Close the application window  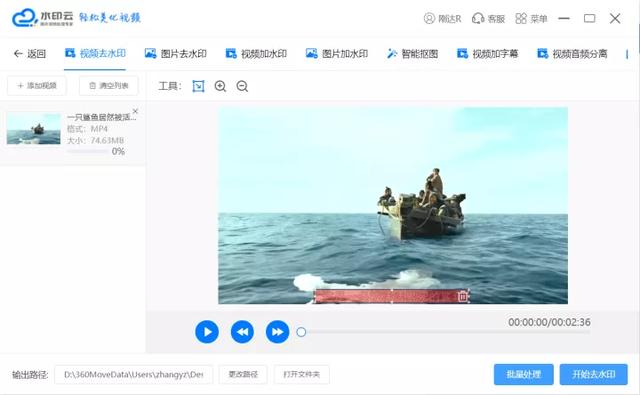[x=615, y=18]
